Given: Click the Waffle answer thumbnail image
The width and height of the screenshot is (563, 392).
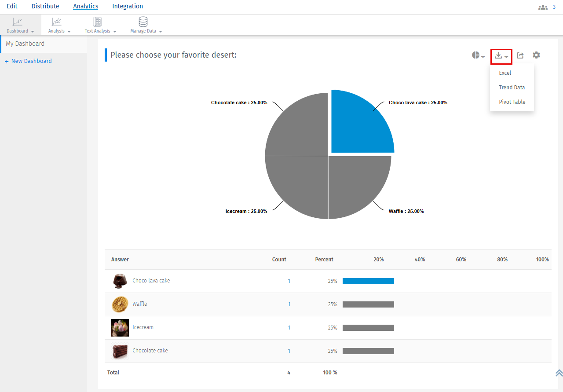Looking at the screenshot, I should point(120,304).
